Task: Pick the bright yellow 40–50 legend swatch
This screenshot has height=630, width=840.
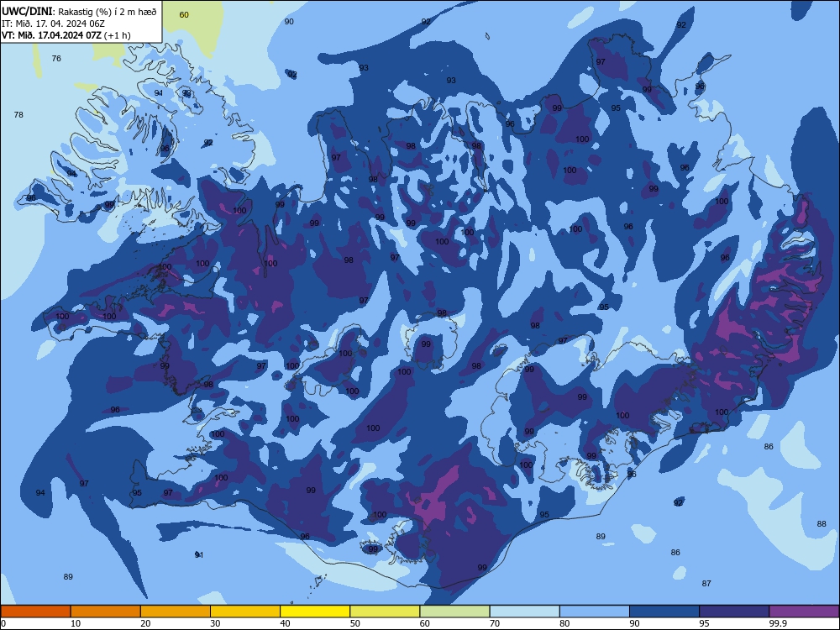Action: (x=315, y=612)
